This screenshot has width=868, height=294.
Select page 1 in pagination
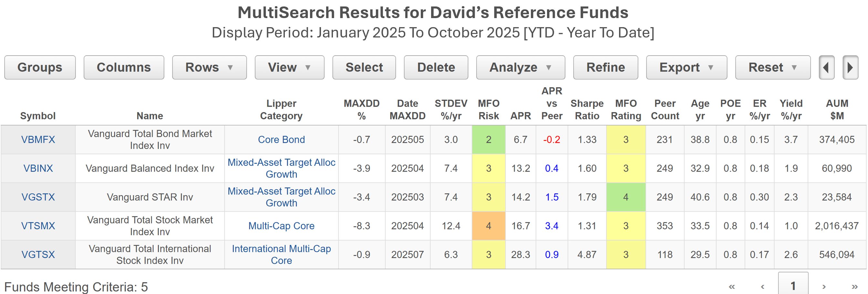coord(793,286)
